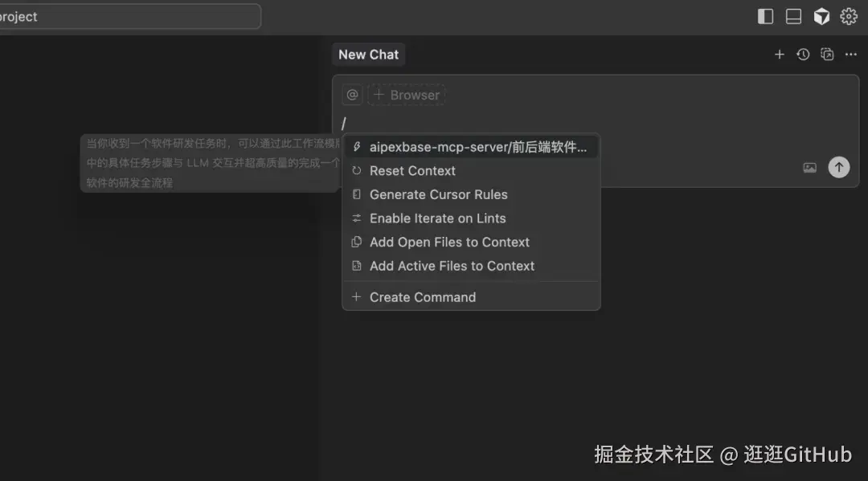Toggle the bottom panel layout icon
This screenshot has height=481, width=868.
793,15
